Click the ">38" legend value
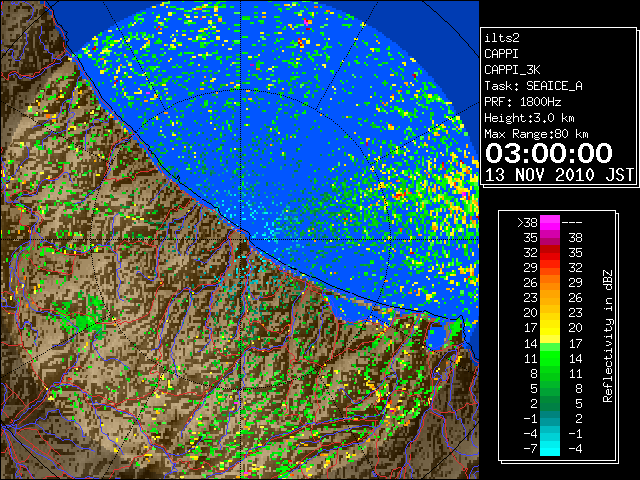The image size is (640, 480). click(527, 222)
